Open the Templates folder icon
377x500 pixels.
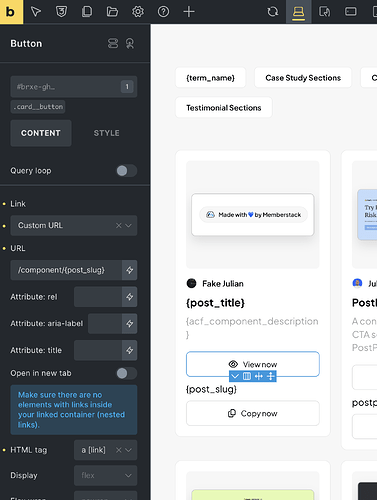point(112,12)
